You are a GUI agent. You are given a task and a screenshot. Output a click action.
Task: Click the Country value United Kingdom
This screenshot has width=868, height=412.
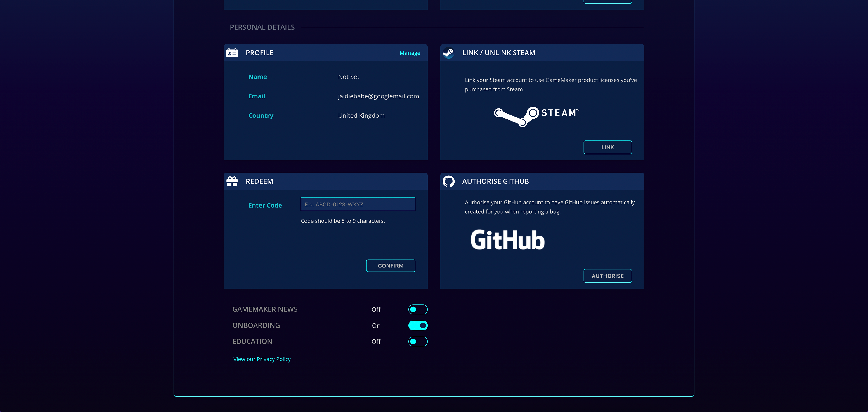(x=361, y=115)
